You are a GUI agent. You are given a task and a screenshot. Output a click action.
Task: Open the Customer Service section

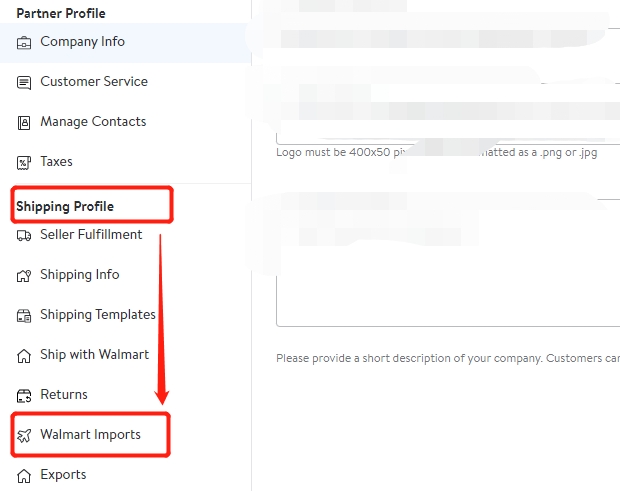point(94,81)
